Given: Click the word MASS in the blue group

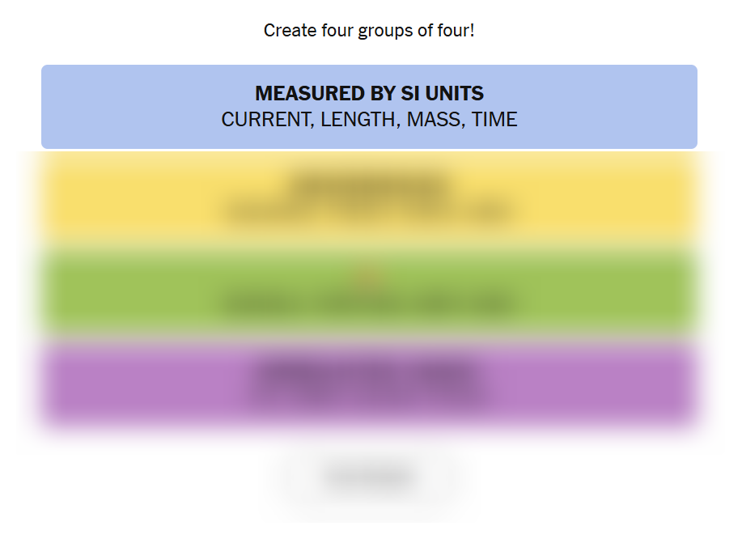Looking at the screenshot, I should (435, 120).
